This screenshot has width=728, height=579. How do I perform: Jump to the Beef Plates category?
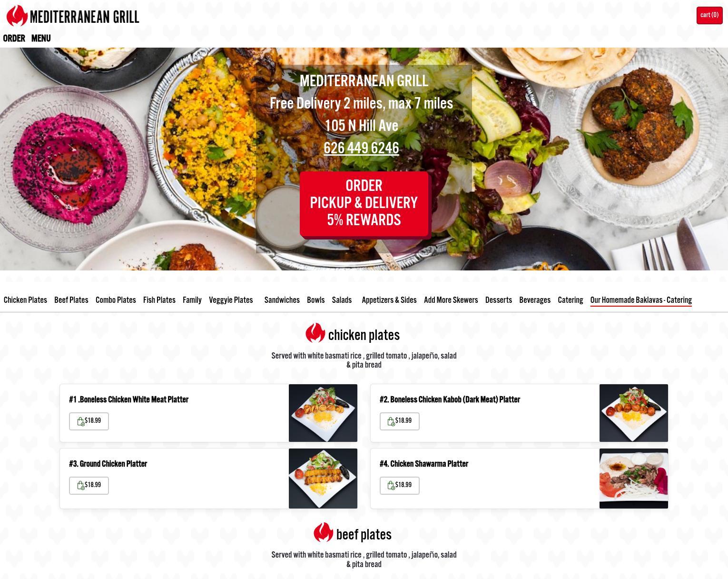pos(71,300)
